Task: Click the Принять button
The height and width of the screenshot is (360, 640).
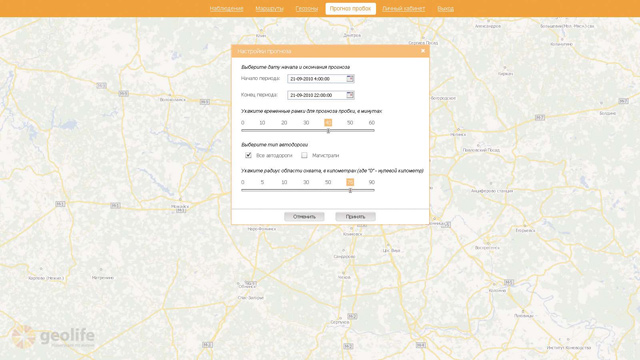Action: [356, 216]
